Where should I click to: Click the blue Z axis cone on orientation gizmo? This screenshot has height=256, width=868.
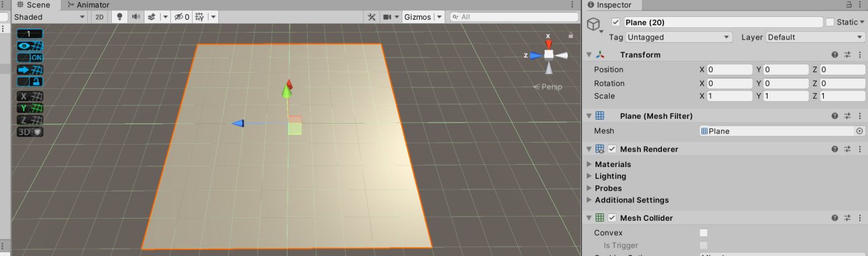point(535,55)
